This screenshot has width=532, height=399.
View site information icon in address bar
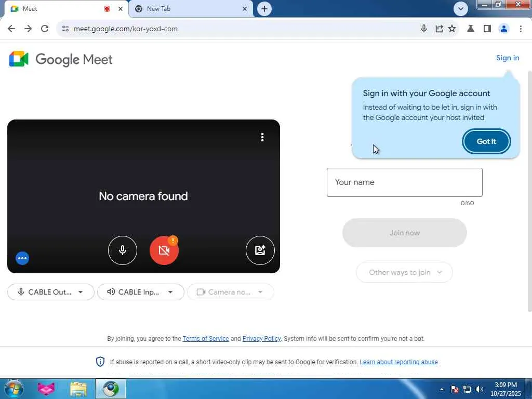pos(65,29)
